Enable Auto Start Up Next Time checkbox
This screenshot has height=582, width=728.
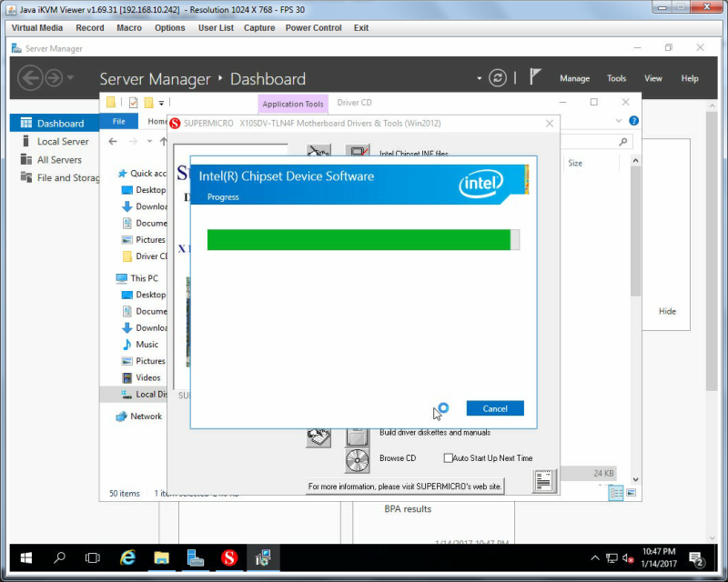click(448, 458)
